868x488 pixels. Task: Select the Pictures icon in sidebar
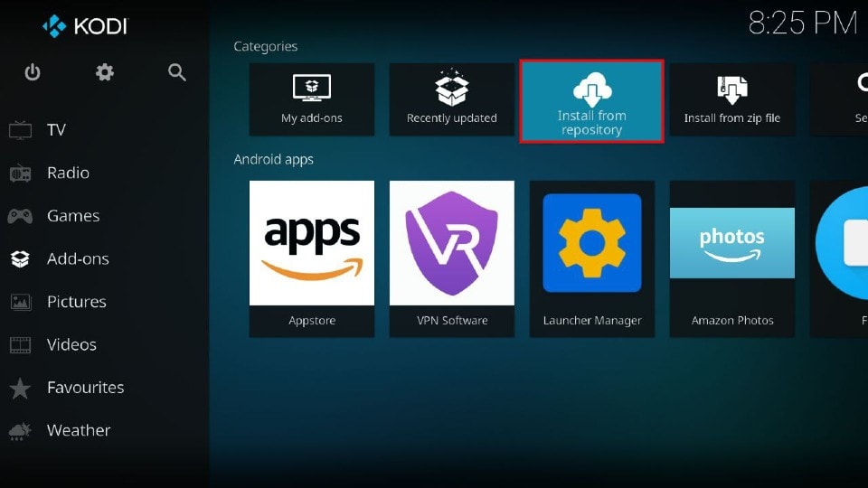tap(21, 302)
